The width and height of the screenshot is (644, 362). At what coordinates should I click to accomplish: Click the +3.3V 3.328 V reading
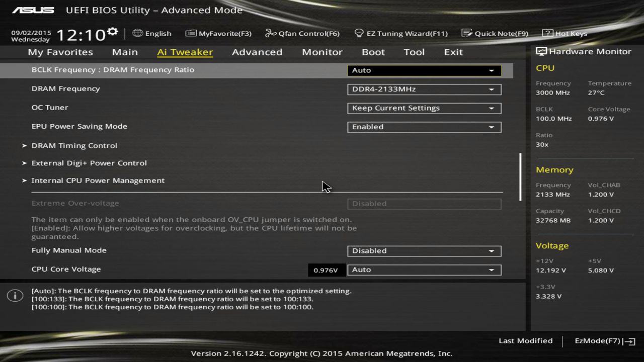549,296
